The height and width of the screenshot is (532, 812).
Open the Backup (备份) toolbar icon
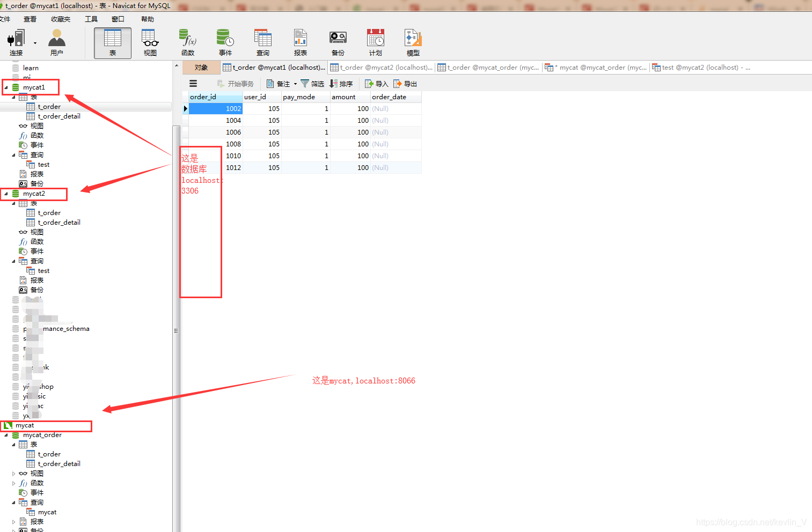pyautogui.click(x=338, y=43)
